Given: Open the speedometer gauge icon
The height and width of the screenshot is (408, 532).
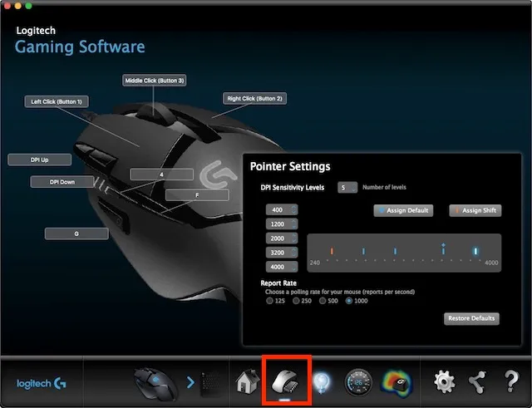Looking at the screenshot, I should pos(358,382).
